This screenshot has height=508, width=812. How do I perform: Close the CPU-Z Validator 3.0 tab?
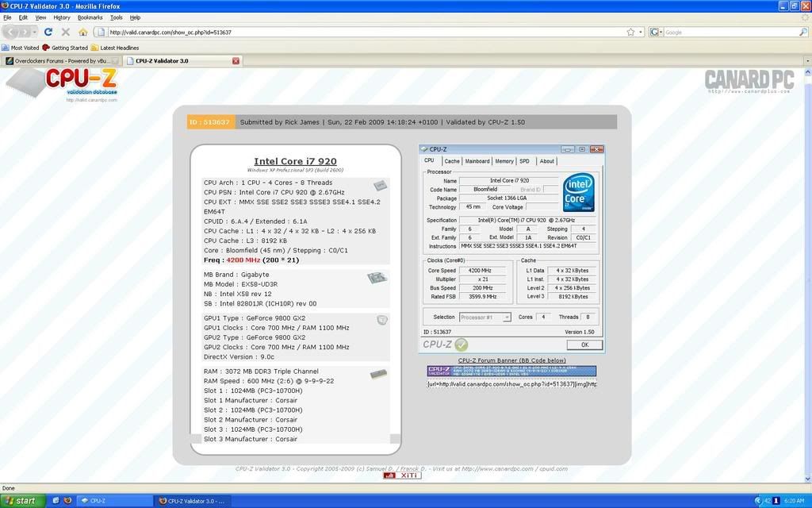point(236,60)
